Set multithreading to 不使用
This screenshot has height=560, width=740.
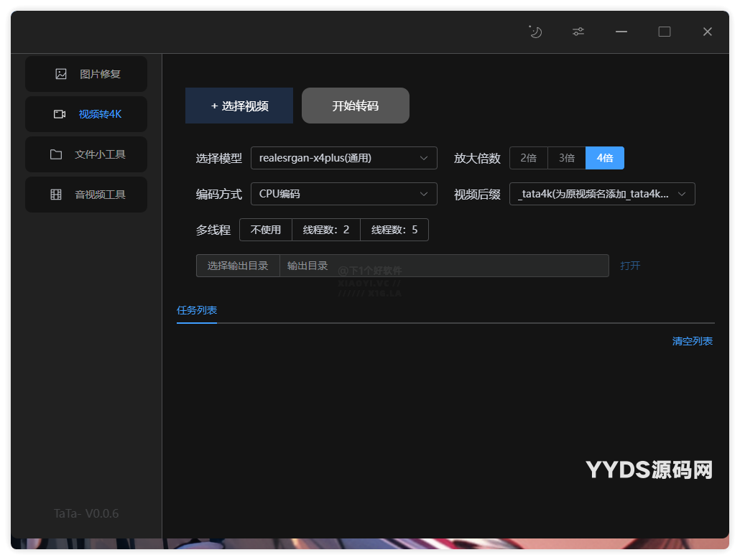point(266,230)
